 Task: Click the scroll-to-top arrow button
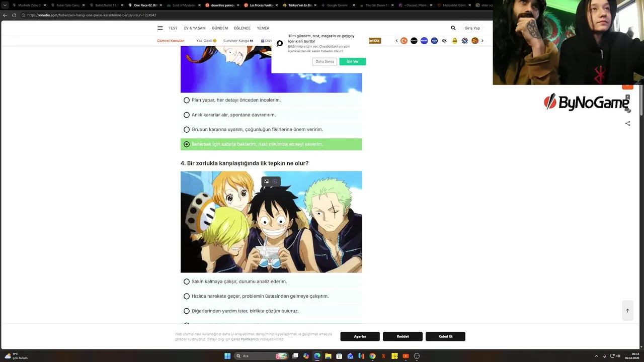tap(627, 310)
